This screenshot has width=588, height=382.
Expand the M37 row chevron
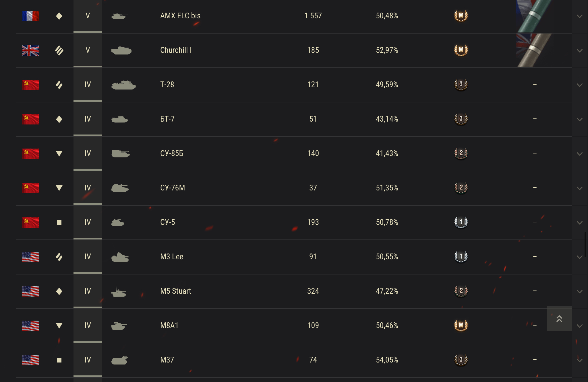[580, 360]
